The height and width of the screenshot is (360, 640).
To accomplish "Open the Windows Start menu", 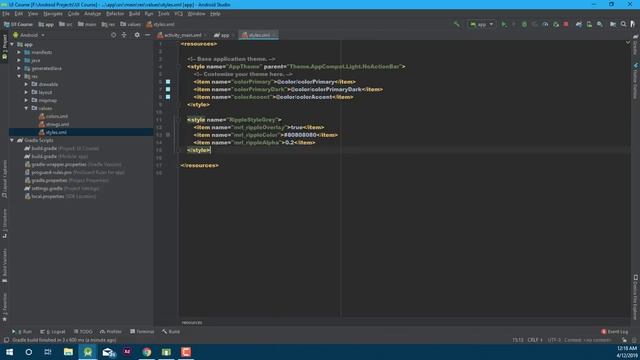I will (x=9, y=352).
